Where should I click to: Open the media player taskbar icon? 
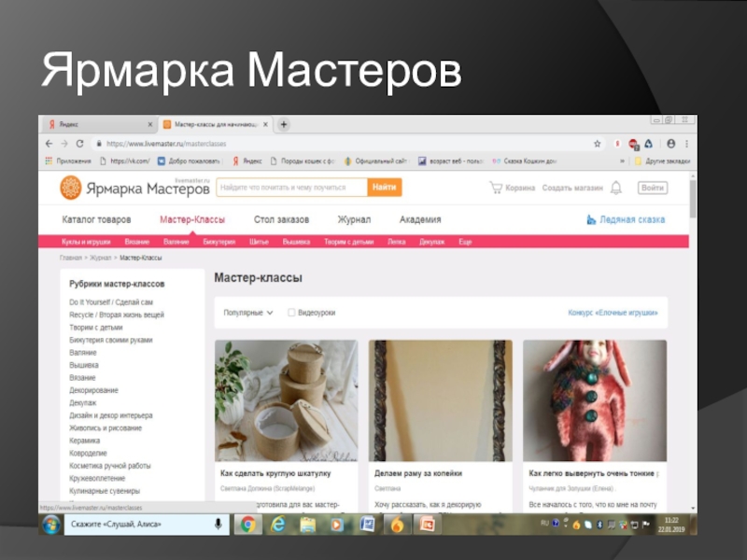coord(337,525)
